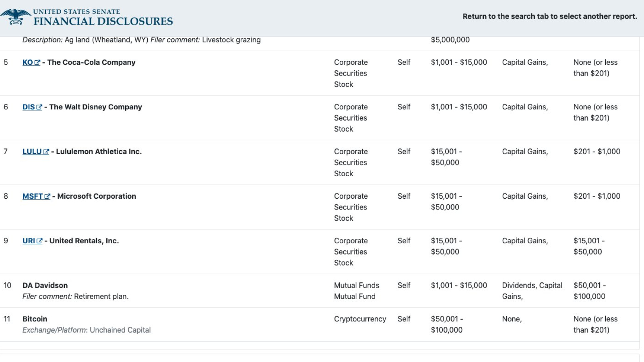Click the Senate eagle logo icon
This screenshot has width=644, height=362.
(16, 17)
